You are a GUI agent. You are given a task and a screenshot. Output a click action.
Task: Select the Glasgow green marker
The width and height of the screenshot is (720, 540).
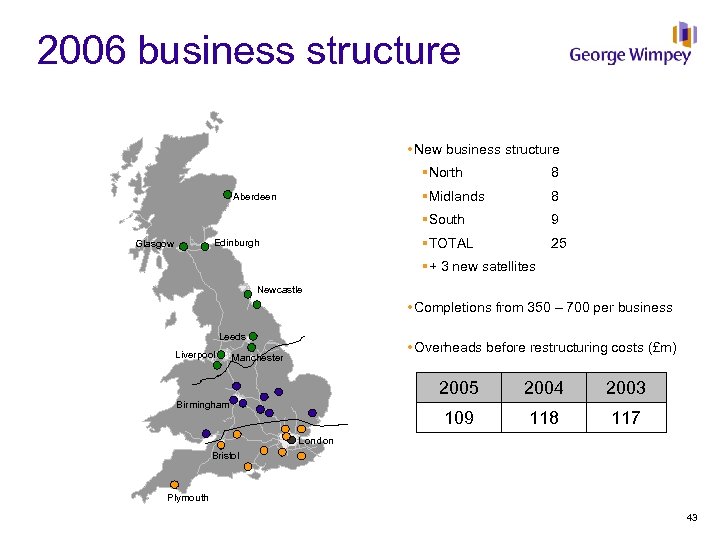coord(183,247)
